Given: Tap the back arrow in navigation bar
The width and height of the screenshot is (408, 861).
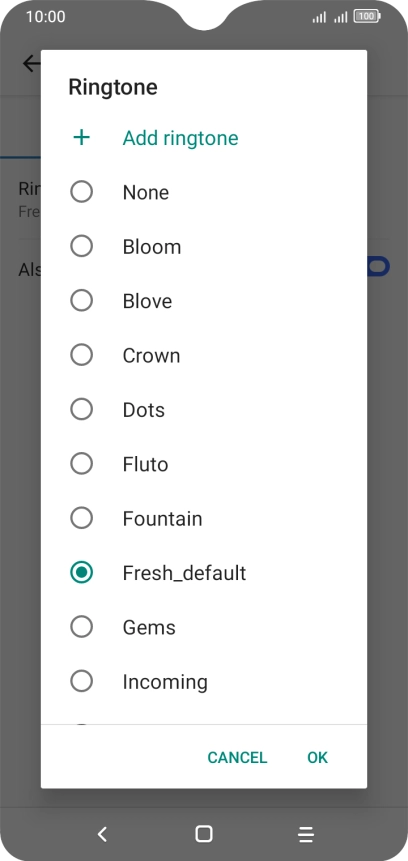Looking at the screenshot, I should (x=102, y=834).
